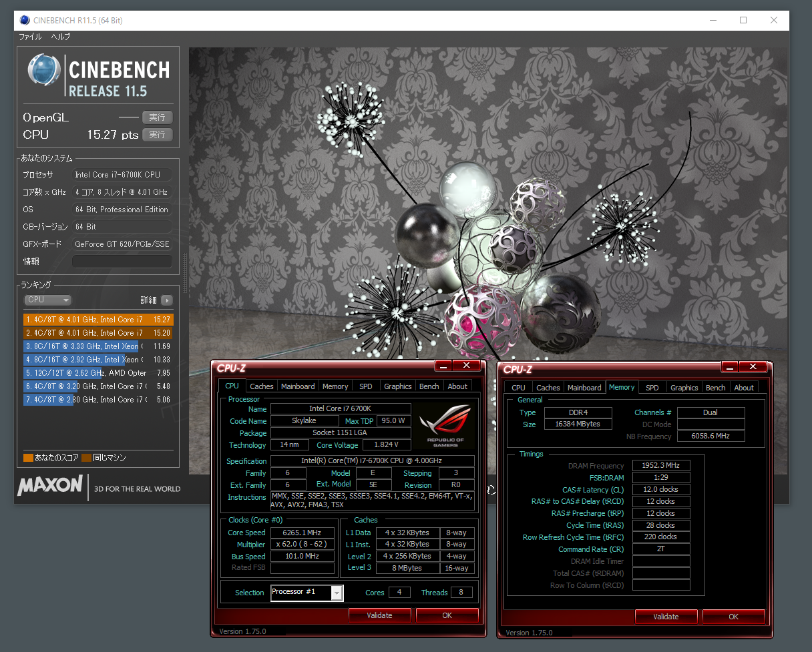Switch to Bench tab in left CPU-Z
Viewport: 812px width, 652px height.
click(429, 386)
